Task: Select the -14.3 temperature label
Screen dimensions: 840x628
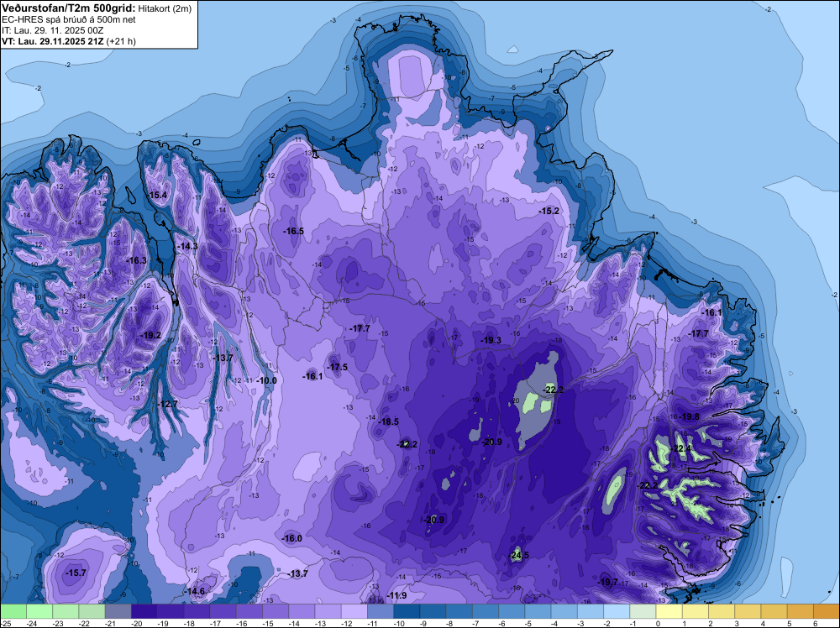Action: click(x=187, y=246)
